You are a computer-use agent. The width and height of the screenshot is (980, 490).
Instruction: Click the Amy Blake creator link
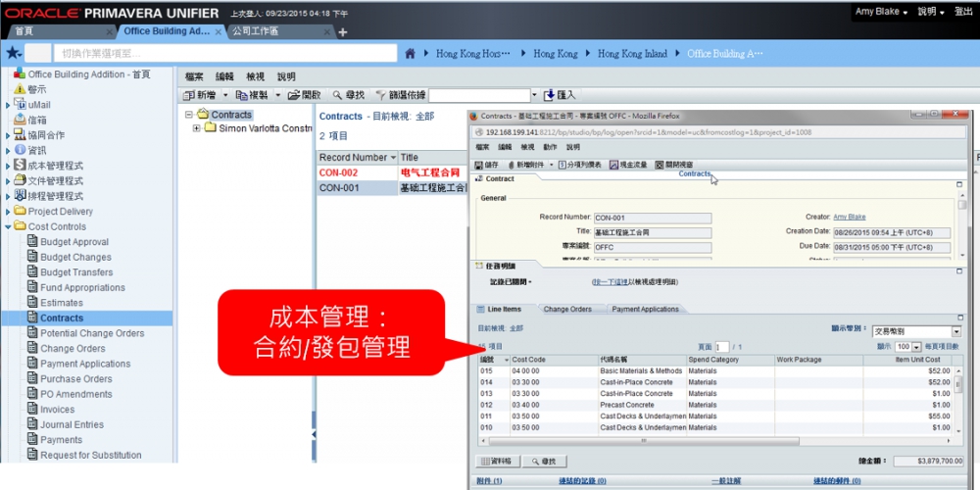pos(850,217)
